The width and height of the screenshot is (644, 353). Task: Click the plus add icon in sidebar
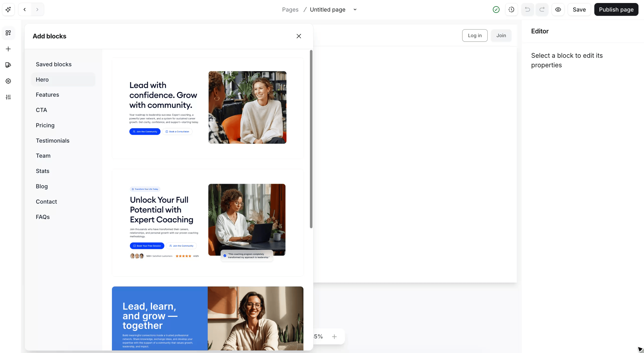(x=8, y=49)
